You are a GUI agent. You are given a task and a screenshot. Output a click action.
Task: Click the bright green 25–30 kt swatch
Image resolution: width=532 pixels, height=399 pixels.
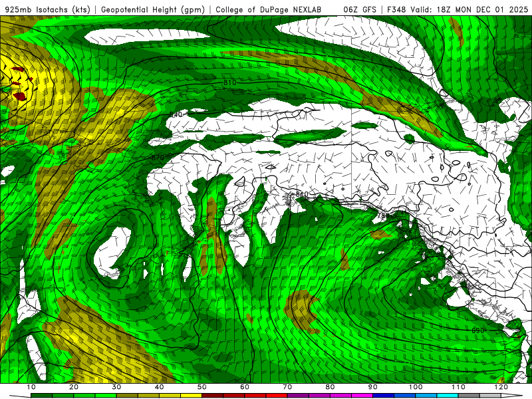[x=106, y=396]
